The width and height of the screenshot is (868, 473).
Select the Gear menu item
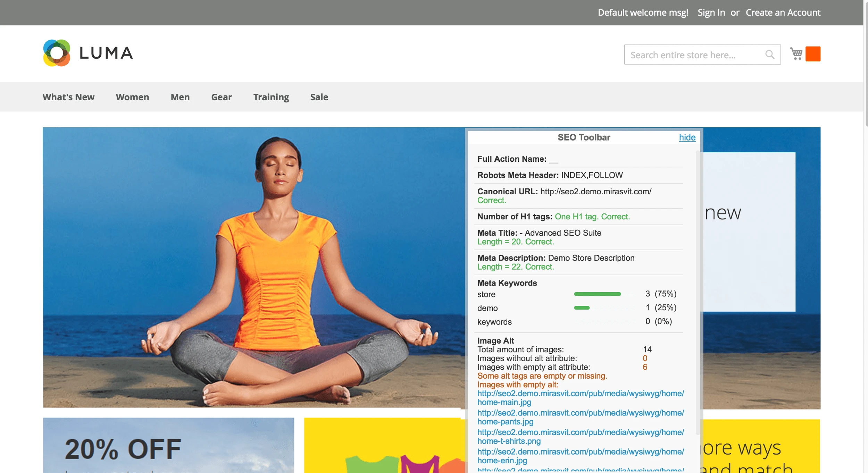[x=221, y=97]
